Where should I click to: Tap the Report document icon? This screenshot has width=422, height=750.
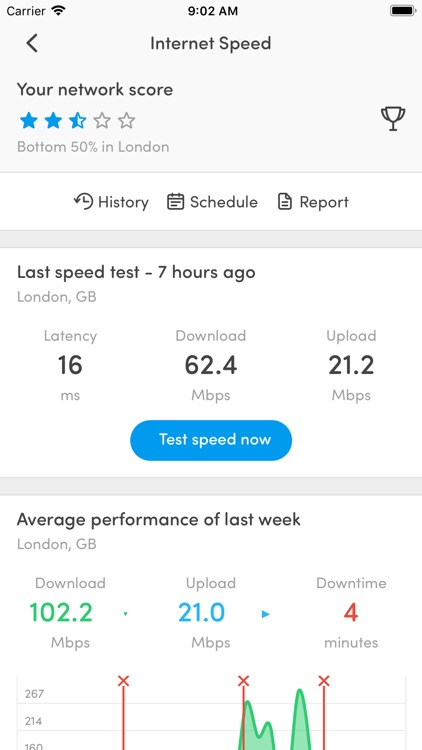click(x=285, y=202)
